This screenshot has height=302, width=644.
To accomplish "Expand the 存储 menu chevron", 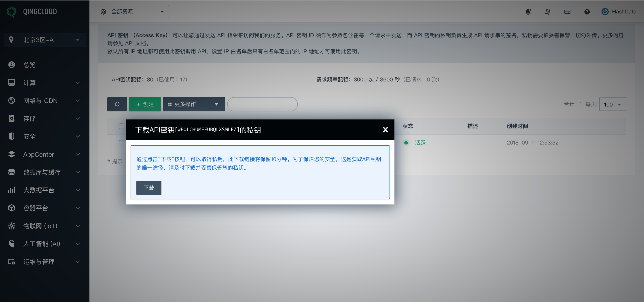I will coord(78,119).
